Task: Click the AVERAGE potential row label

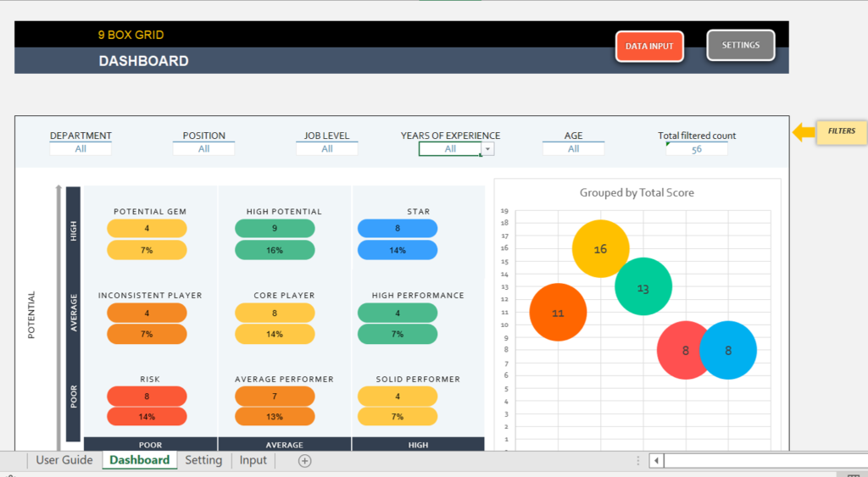Action: pos(73,313)
